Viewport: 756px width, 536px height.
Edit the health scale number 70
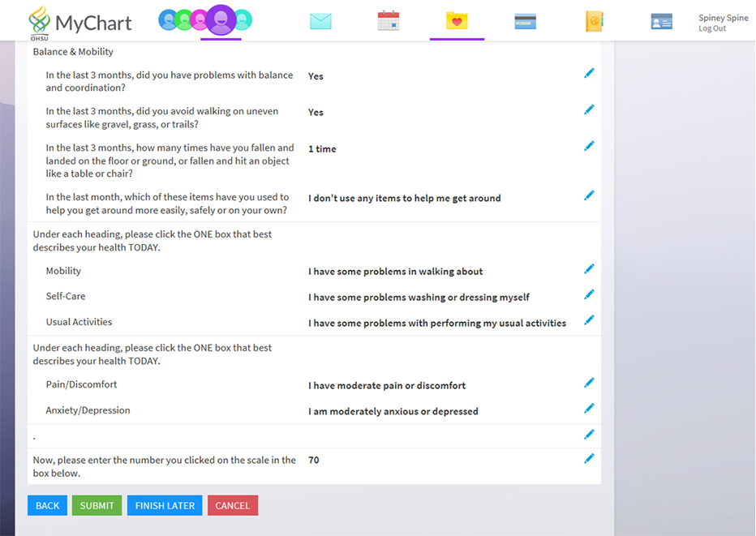[x=589, y=459]
